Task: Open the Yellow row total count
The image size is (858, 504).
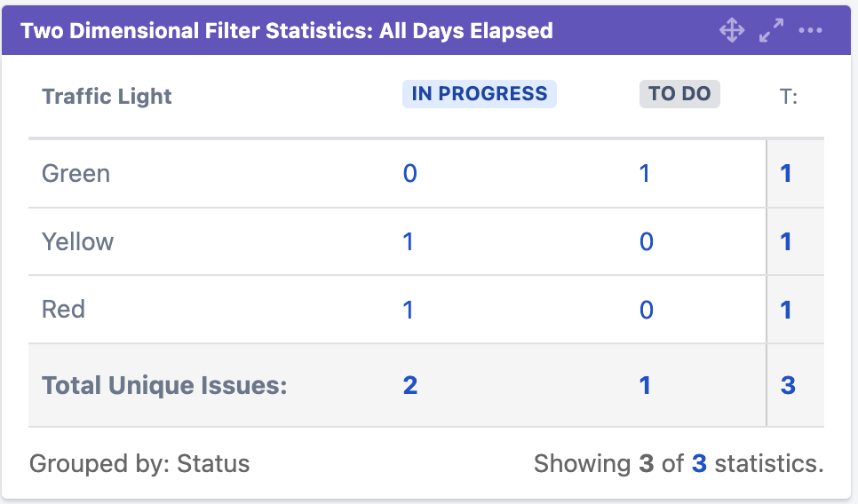Action: click(x=786, y=241)
